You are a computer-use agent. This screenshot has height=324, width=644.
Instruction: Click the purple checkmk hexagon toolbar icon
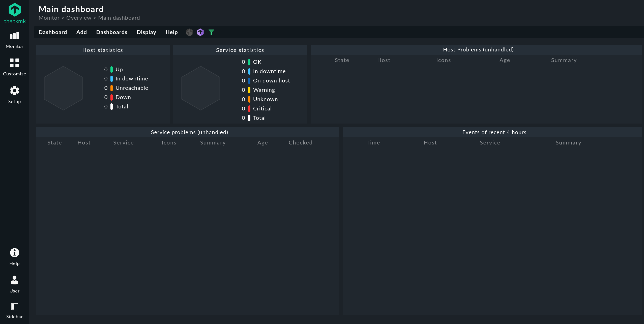click(200, 32)
